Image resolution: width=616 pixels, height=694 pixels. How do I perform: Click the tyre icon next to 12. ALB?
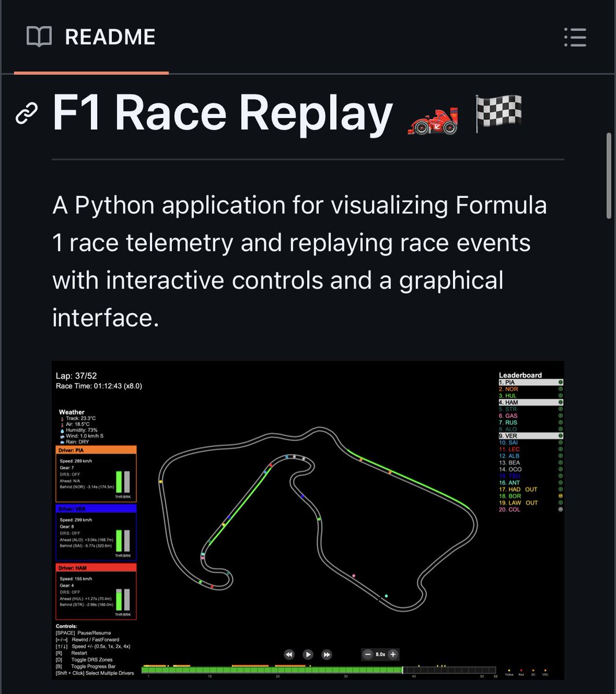(x=560, y=456)
